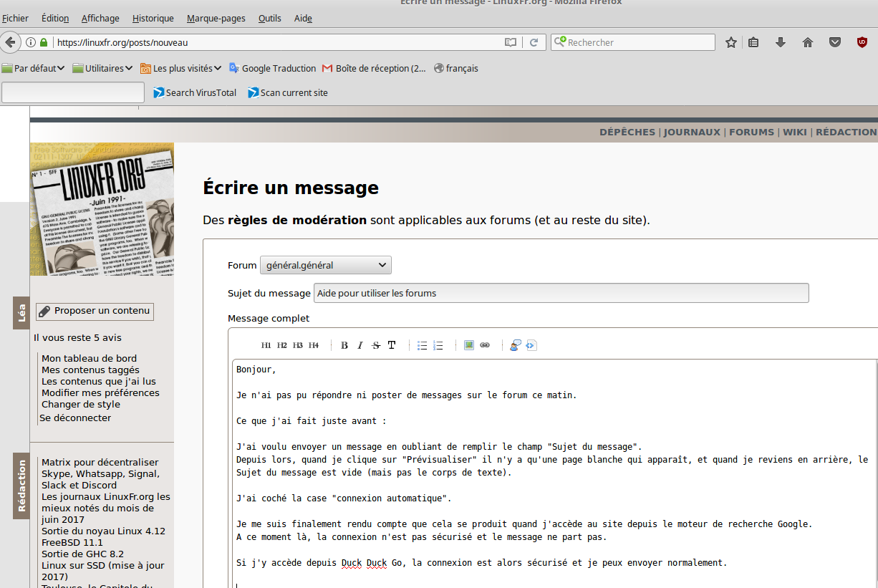Open the Pocket icon in toolbar
This screenshot has height=588, width=878.
coord(835,42)
